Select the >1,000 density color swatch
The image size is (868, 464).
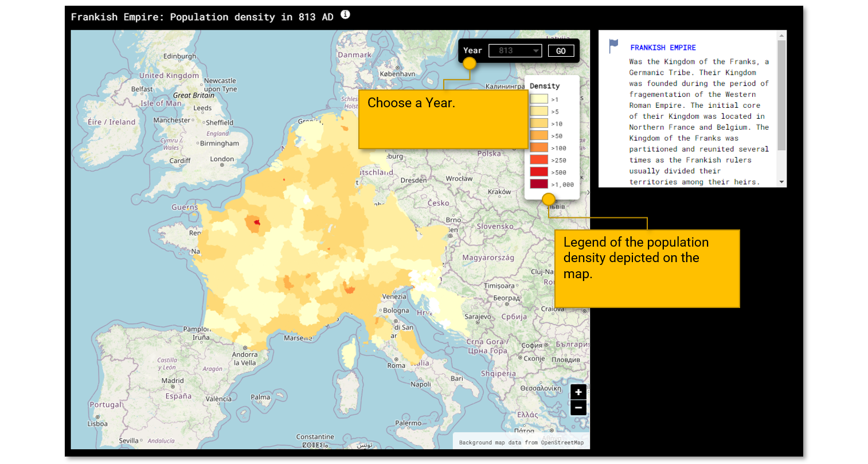(x=539, y=184)
